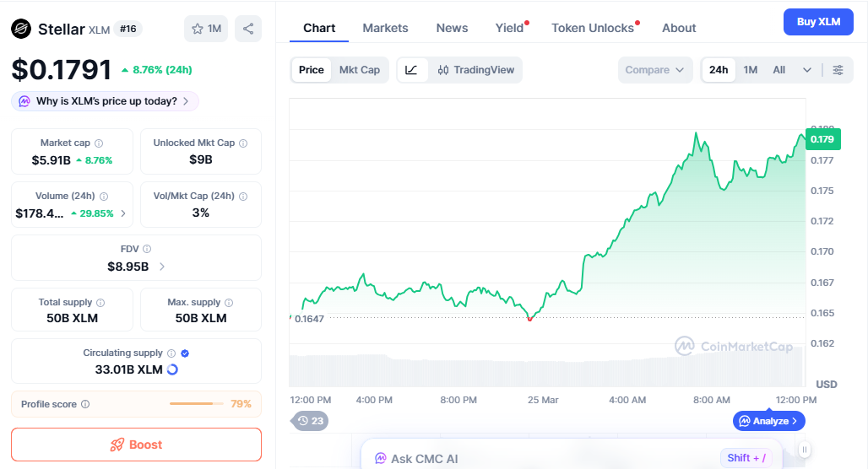Open the Markets tab

[385, 28]
